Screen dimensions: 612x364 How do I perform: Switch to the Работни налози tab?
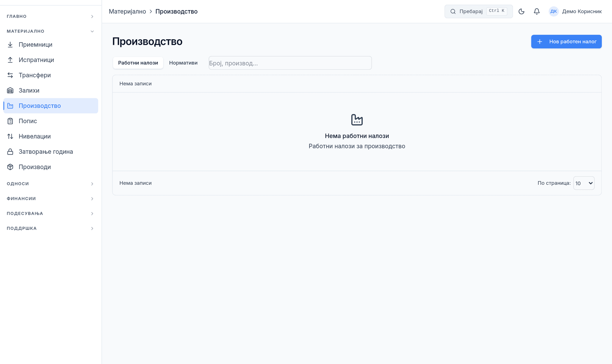(x=138, y=63)
